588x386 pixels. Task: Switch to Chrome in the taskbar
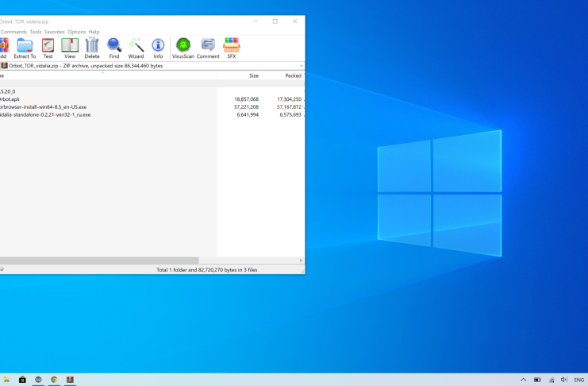(54, 380)
